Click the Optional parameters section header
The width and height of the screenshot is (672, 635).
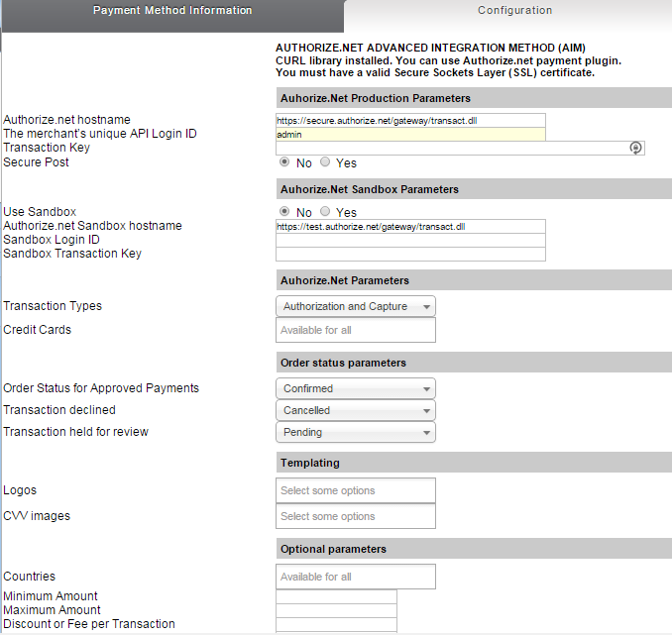coord(474,549)
